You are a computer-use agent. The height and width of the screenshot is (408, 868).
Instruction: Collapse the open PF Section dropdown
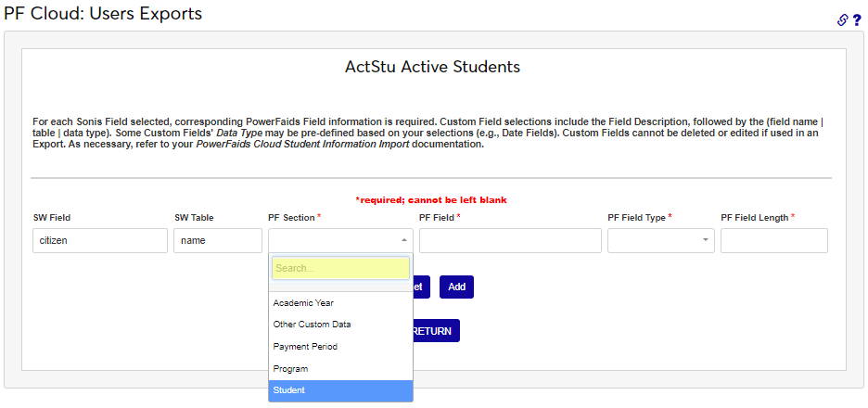(340, 240)
